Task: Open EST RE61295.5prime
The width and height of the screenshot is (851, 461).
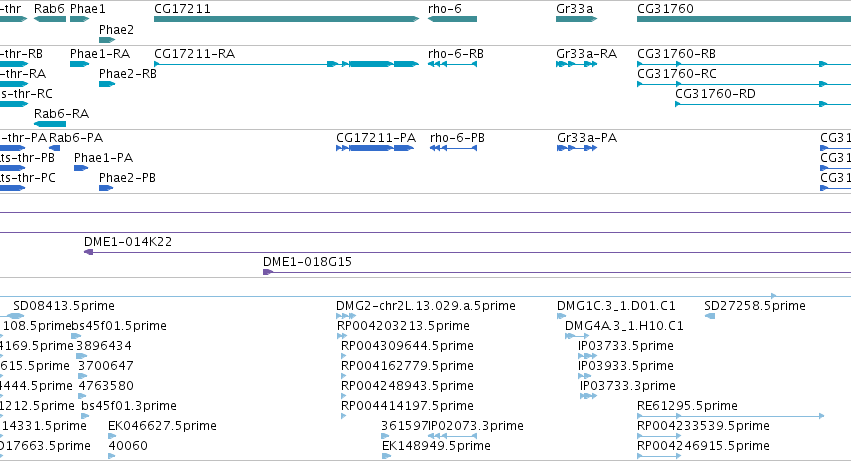Action: coord(731,416)
